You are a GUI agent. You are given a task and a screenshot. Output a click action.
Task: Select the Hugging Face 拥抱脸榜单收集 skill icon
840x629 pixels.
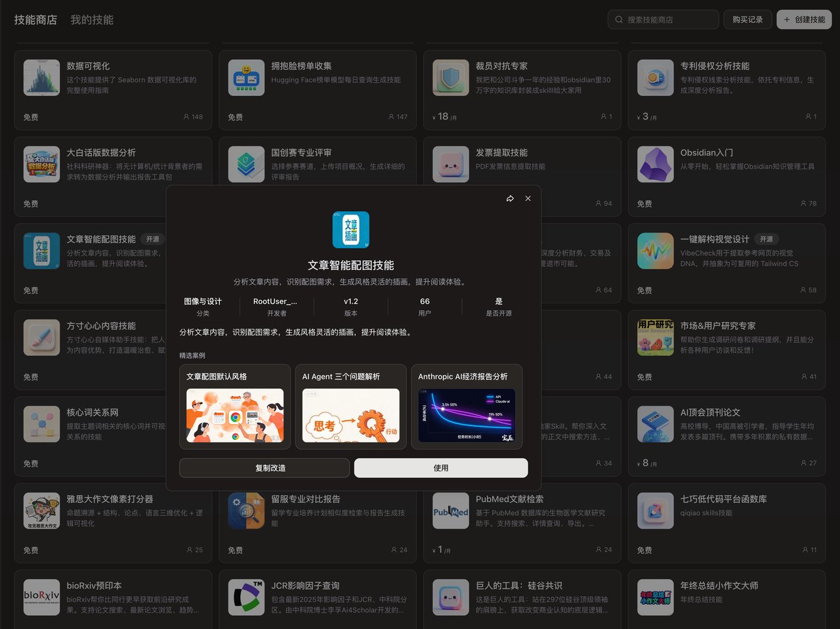[x=246, y=77]
